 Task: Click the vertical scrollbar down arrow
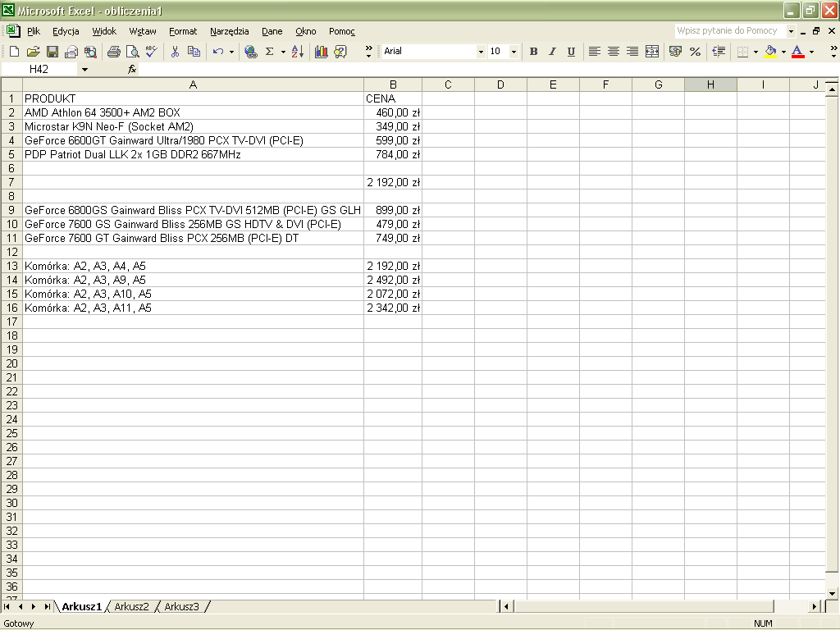point(832,594)
